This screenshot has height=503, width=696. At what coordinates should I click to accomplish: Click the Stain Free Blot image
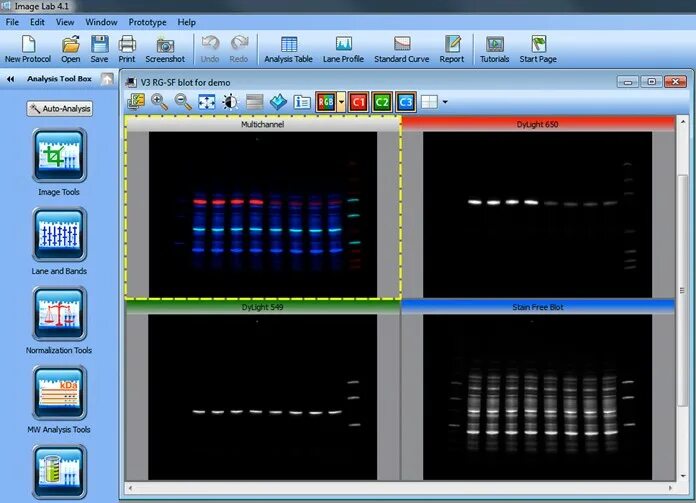tap(538, 397)
